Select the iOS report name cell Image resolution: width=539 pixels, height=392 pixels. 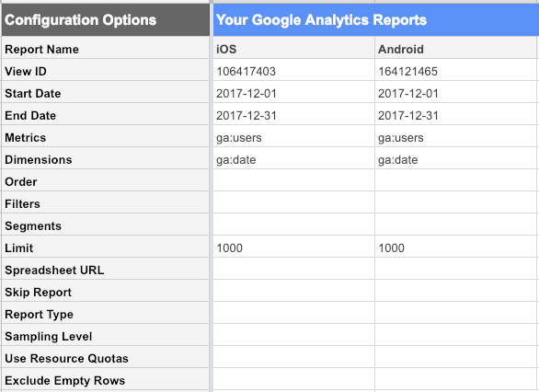[x=293, y=49]
